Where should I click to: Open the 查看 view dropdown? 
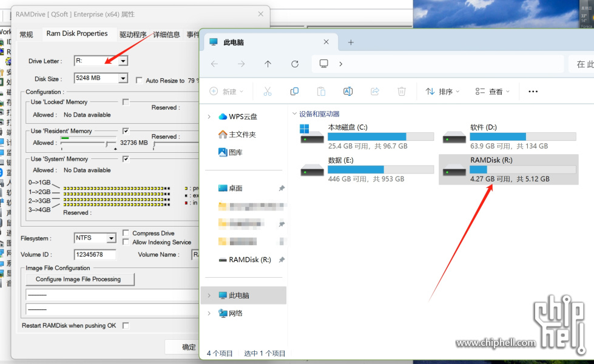493,91
